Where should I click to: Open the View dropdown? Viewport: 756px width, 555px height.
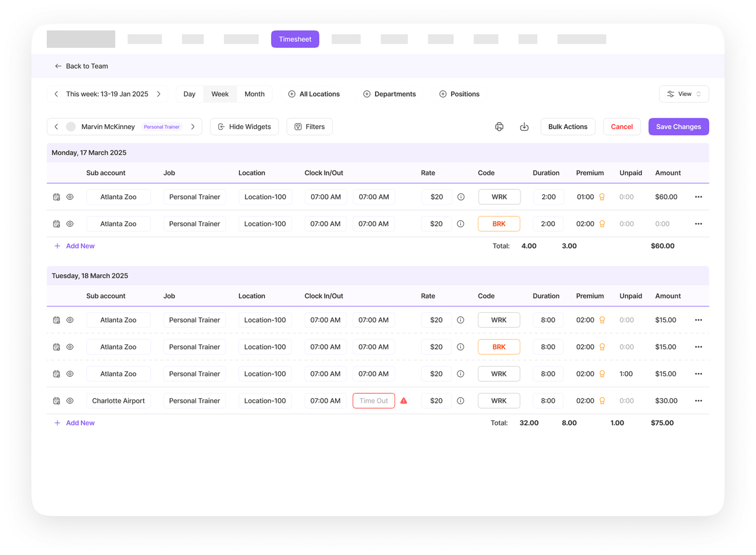[684, 94]
